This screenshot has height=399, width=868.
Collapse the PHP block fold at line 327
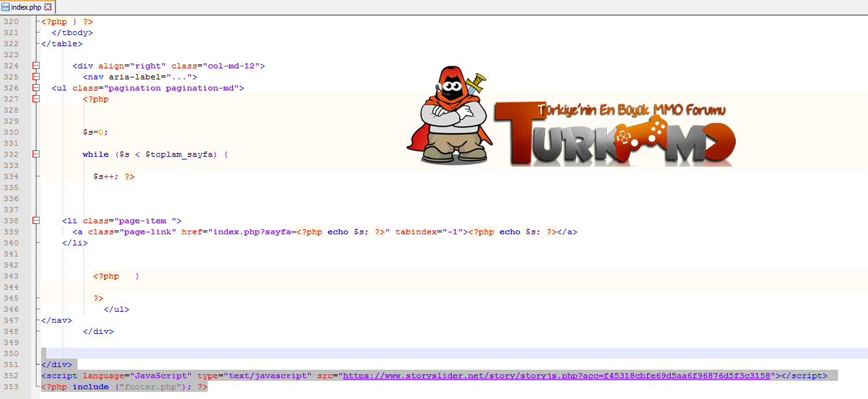[x=36, y=99]
